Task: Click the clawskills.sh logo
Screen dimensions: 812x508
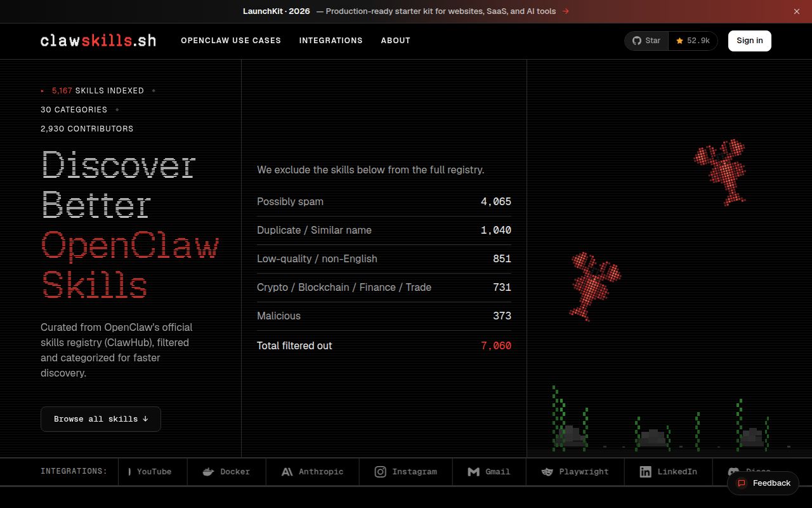Action: point(98,41)
